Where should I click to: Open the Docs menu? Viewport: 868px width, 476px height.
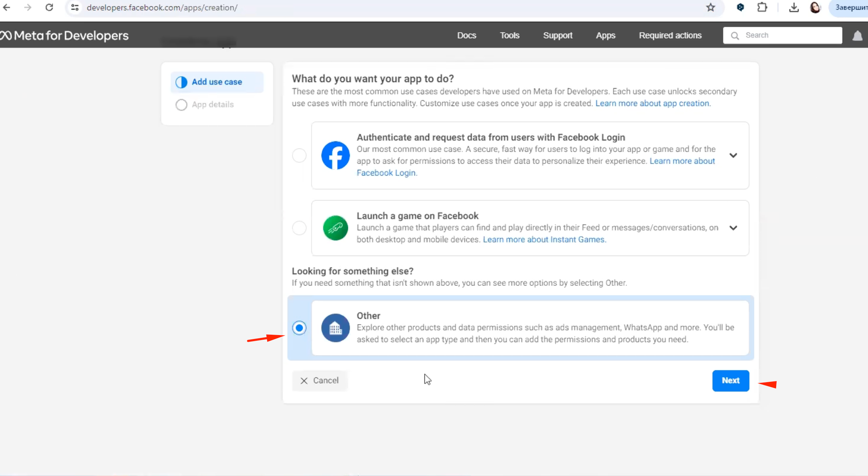pyautogui.click(x=466, y=35)
